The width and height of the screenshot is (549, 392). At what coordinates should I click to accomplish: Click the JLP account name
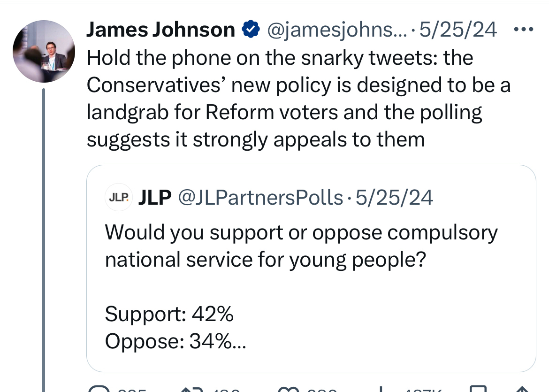155,198
